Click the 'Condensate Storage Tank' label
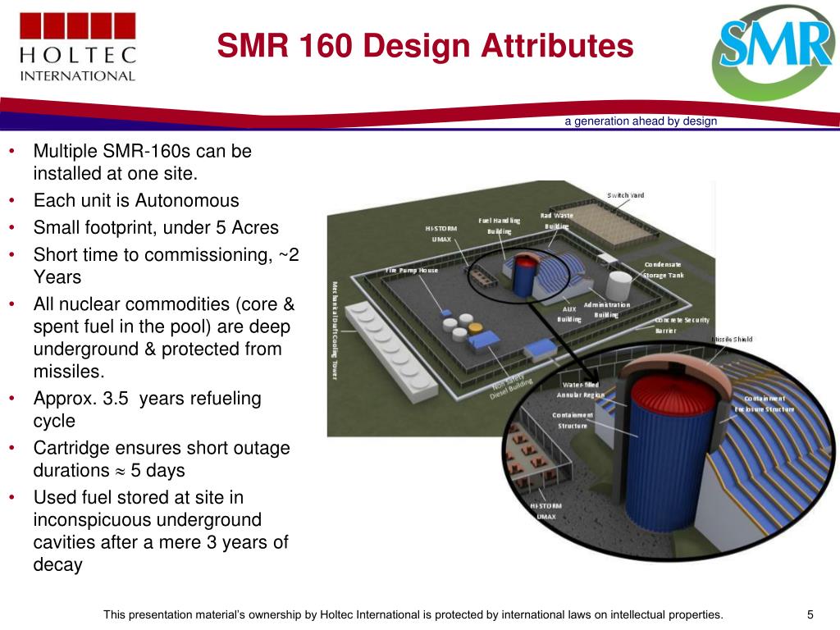 pos(663,269)
